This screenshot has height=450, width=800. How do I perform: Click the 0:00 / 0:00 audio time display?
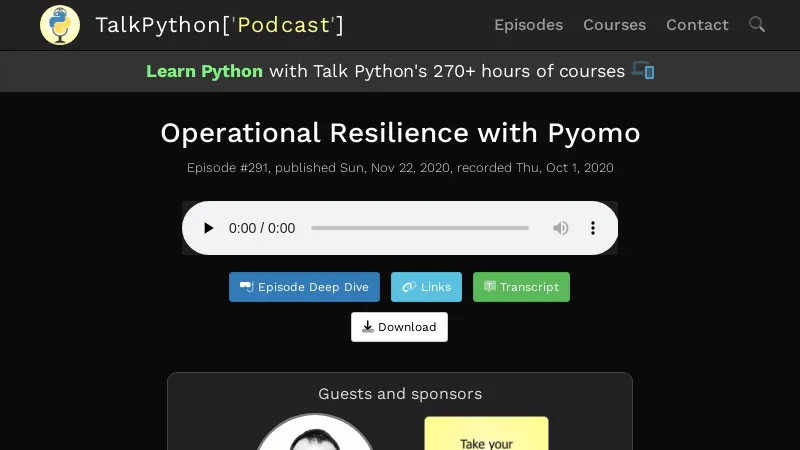point(262,228)
